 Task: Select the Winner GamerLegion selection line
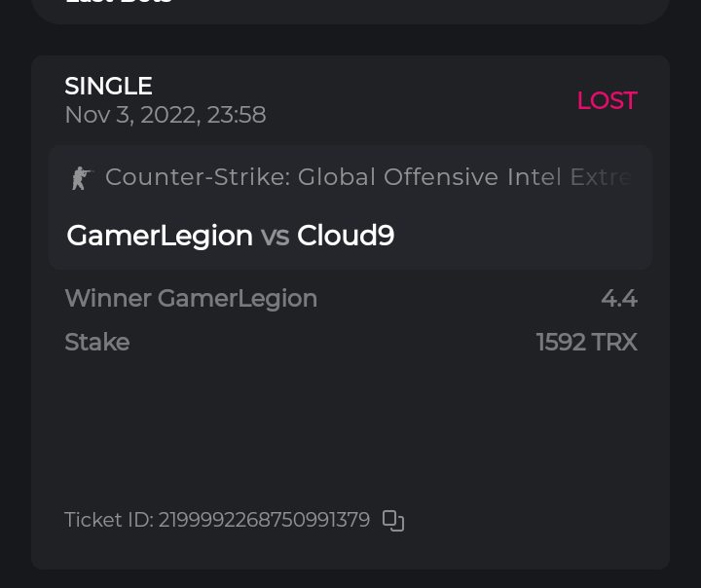click(191, 298)
